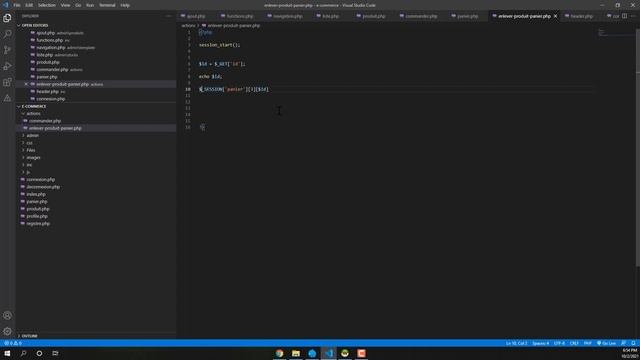Open the Source Control view

click(7, 50)
